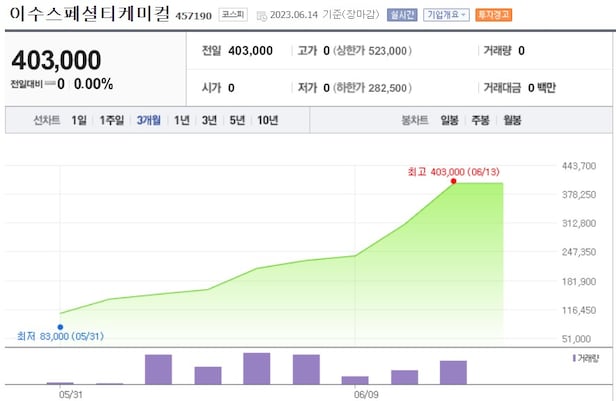
Task: Select the 3개월 period tab
Action: [x=150, y=120]
